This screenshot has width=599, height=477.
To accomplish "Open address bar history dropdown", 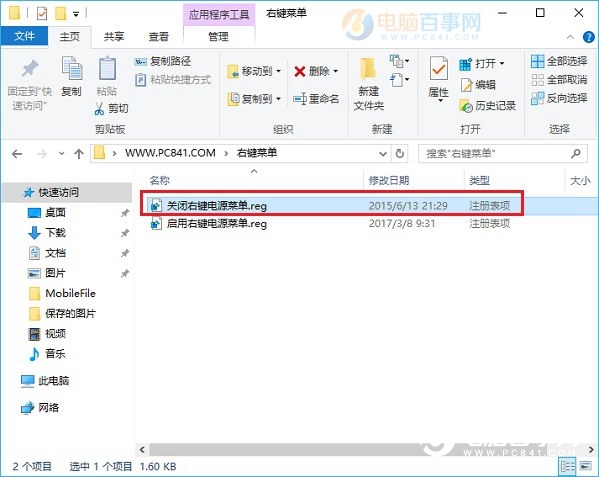I will pyautogui.click(x=383, y=154).
